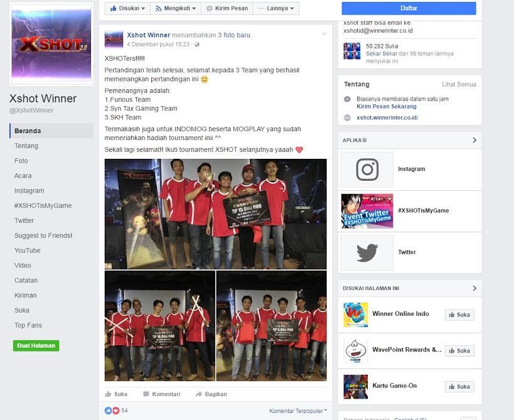Click the Event Twitter #XSHOTisMyGame app thumbnail
Viewport: 514px width, 420px height.
(367, 211)
